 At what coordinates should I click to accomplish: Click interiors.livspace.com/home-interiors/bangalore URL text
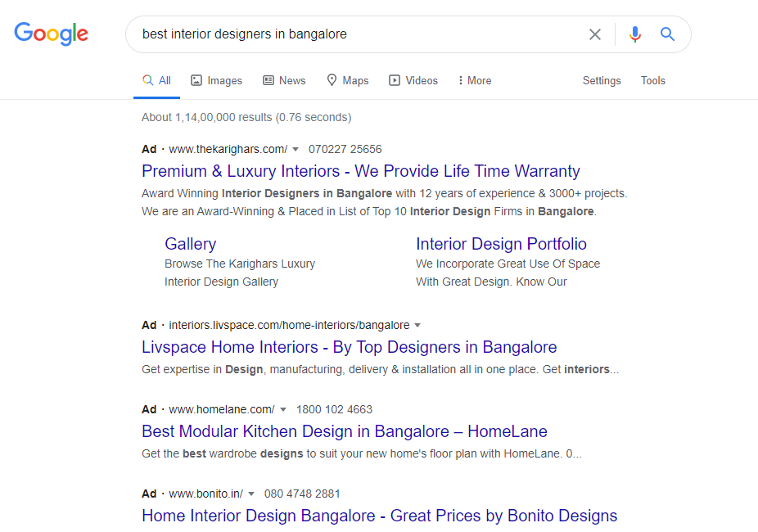[289, 325]
